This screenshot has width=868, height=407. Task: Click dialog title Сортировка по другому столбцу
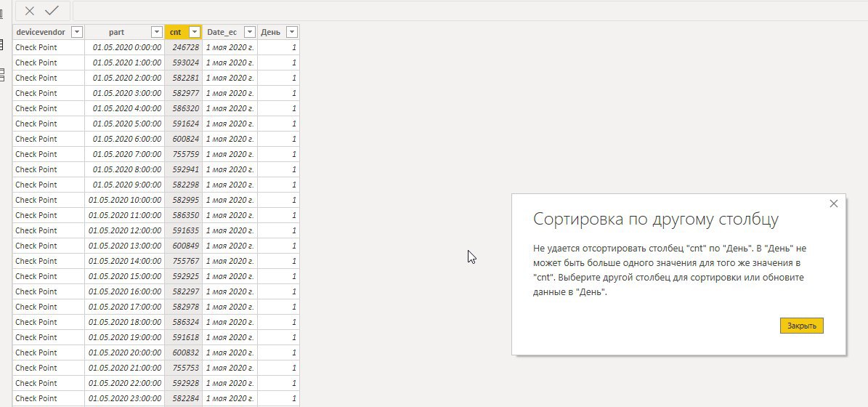(655, 219)
